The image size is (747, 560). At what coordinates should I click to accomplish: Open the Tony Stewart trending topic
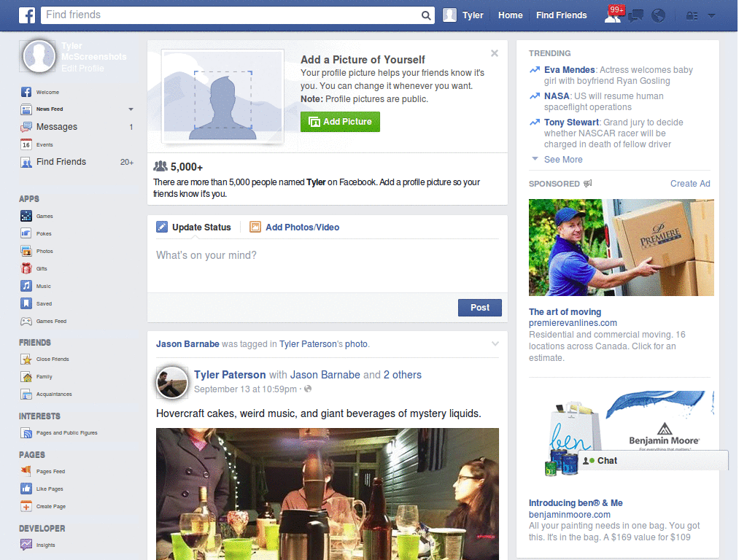tap(571, 122)
